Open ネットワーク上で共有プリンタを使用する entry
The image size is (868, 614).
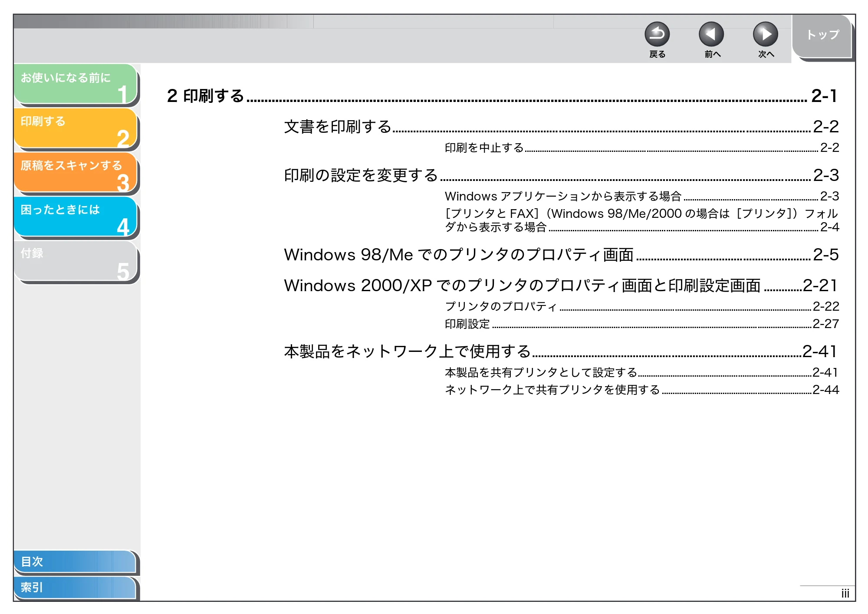click(641, 390)
